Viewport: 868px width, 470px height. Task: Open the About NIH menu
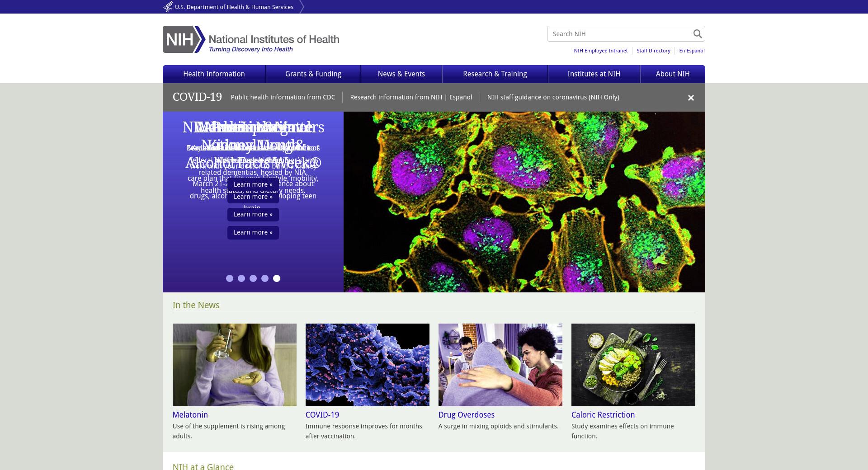point(673,74)
